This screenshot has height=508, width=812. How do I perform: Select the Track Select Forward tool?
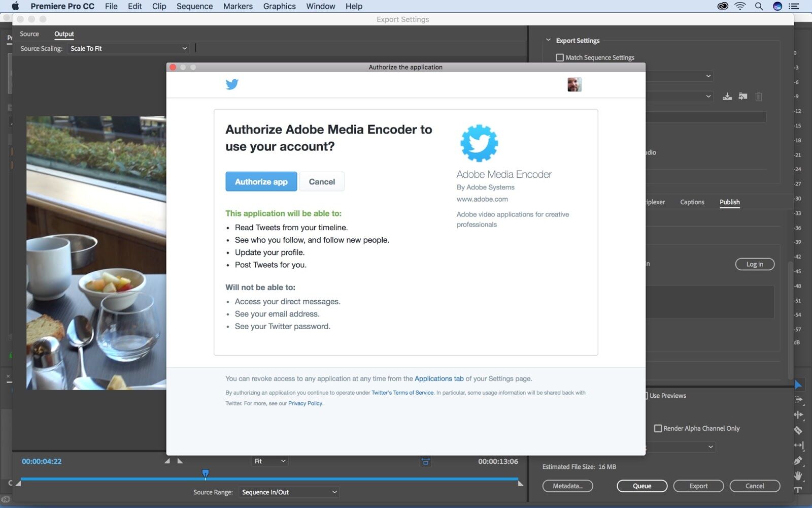click(798, 400)
